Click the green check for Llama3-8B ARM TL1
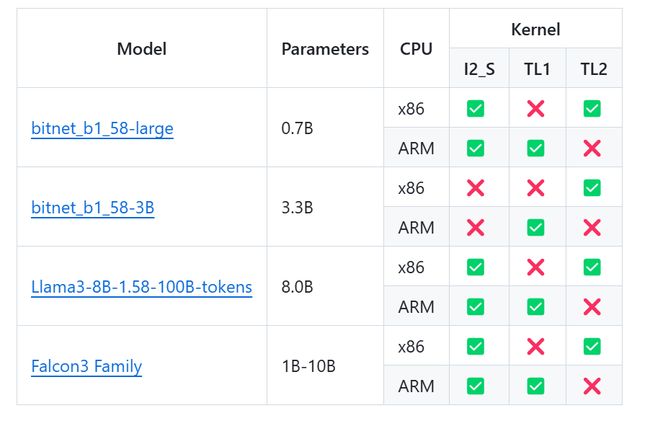Viewport: 650px width, 421px height. pyautogui.click(x=535, y=307)
